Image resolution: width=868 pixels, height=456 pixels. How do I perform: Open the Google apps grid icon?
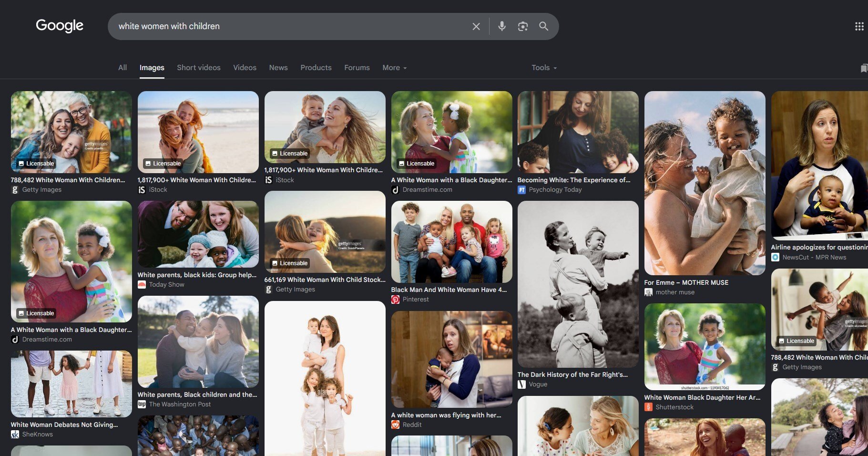coord(859,26)
